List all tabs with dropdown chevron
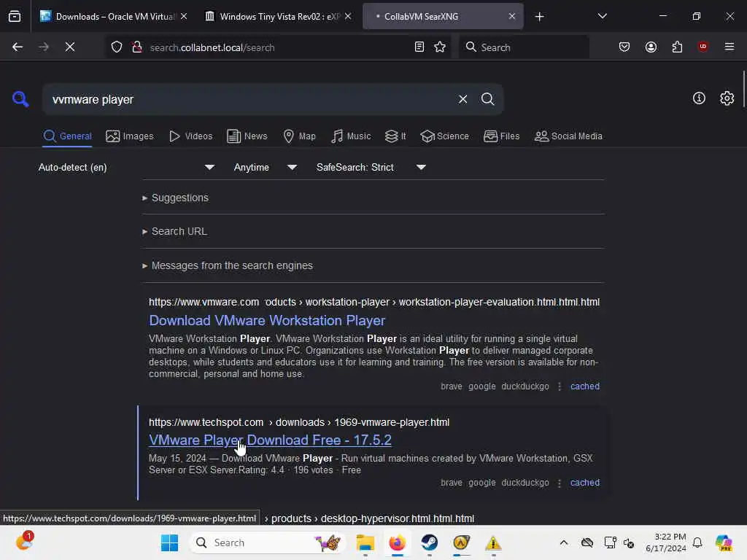747x560 pixels. pos(602,16)
